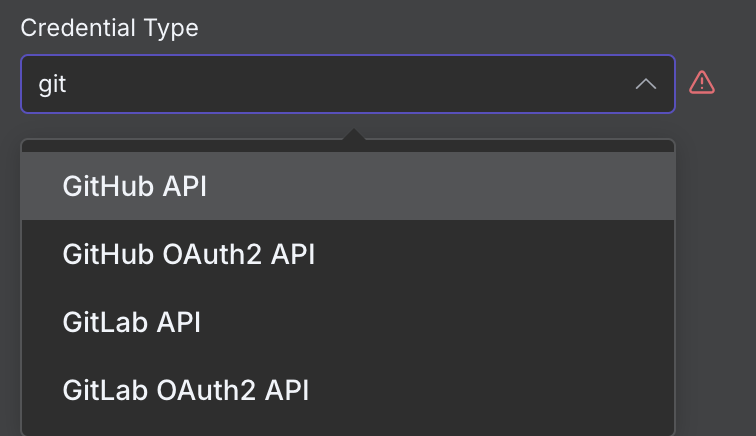Image resolution: width=756 pixels, height=436 pixels.
Task: Choose the GitHub OAuth2 credential option
Action: click(x=188, y=254)
